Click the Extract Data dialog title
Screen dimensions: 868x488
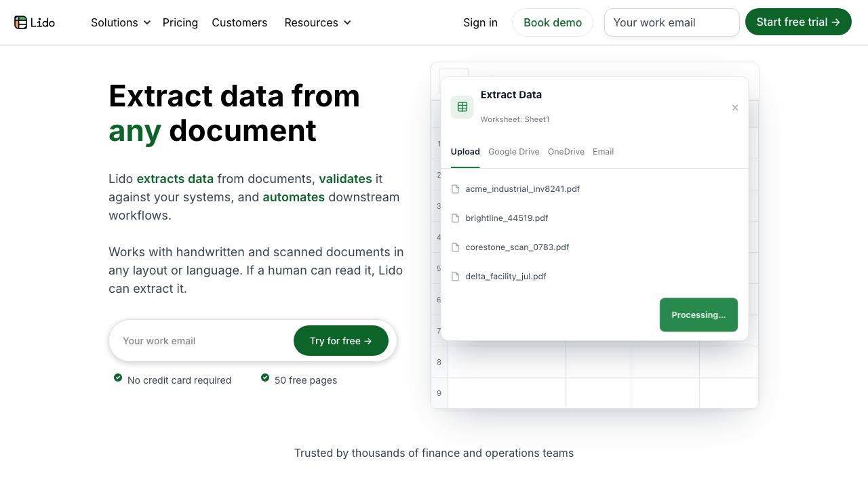[511, 95]
